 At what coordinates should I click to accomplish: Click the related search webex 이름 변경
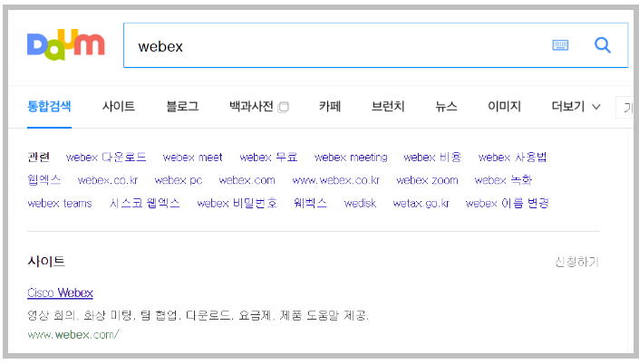508,203
